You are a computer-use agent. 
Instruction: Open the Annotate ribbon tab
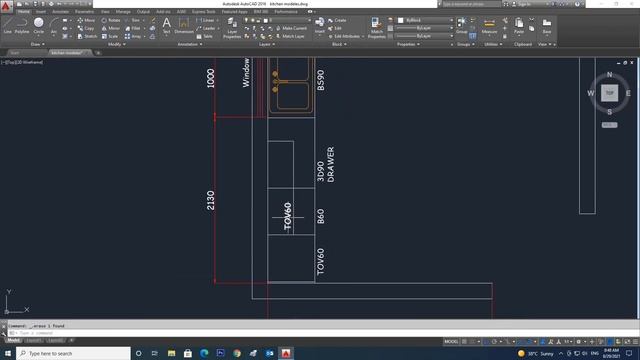(60, 12)
